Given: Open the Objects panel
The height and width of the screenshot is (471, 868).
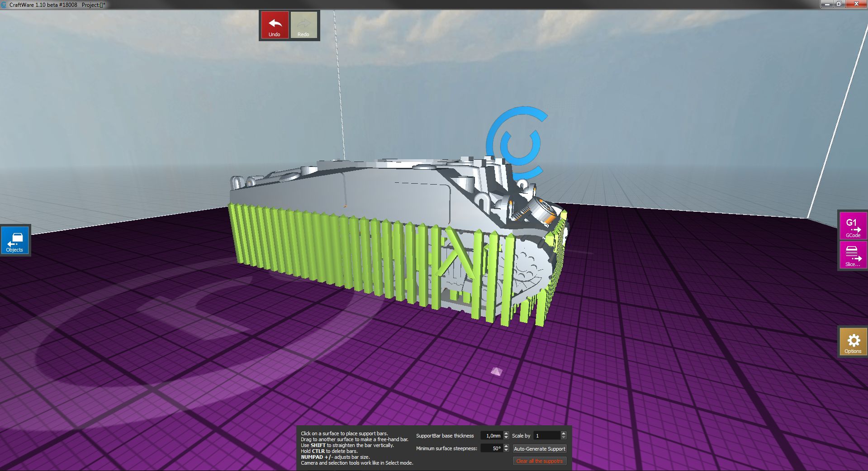Looking at the screenshot, I should click(15, 240).
